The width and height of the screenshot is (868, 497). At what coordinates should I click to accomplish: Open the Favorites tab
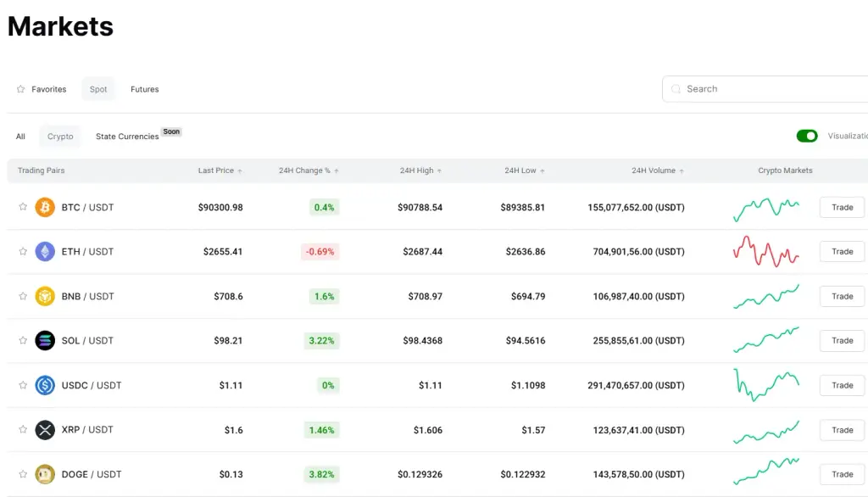point(42,89)
